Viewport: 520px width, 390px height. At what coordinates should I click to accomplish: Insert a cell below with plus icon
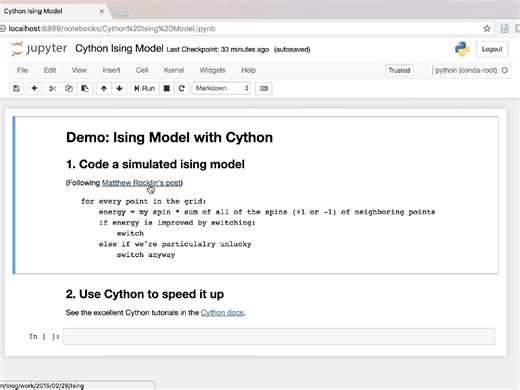(34, 88)
